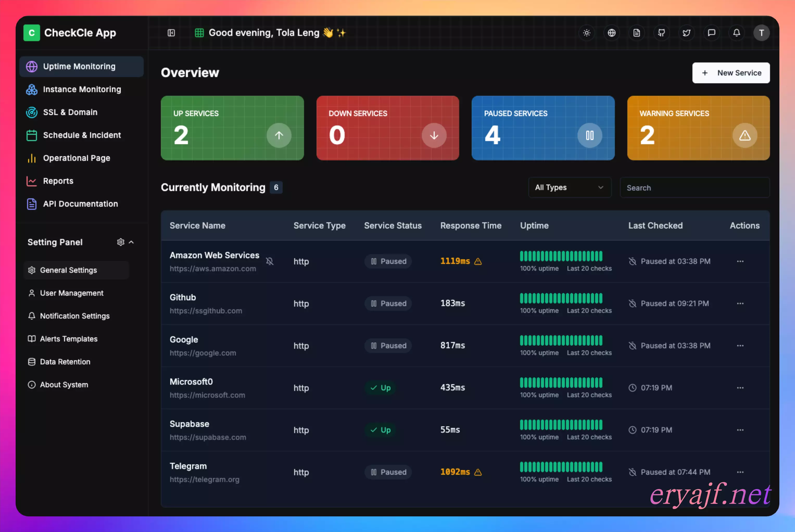This screenshot has height=532, width=795.
Task: Open Google service name
Action: tap(184, 340)
